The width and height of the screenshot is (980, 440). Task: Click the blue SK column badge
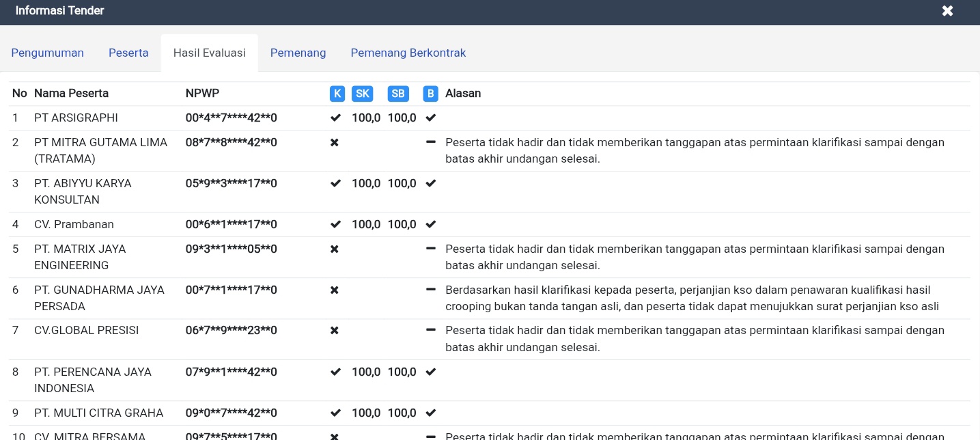click(363, 94)
